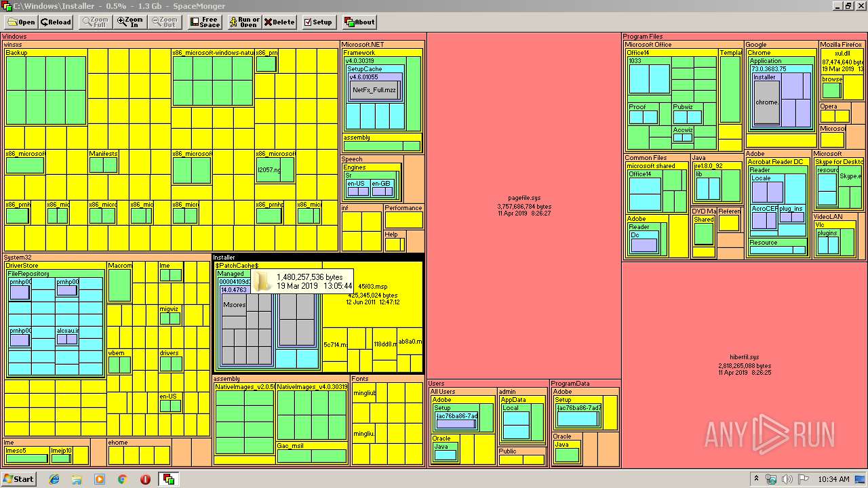Select the DriverStore folder block
This screenshot has width=868, height=488.
tap(55, 321)
